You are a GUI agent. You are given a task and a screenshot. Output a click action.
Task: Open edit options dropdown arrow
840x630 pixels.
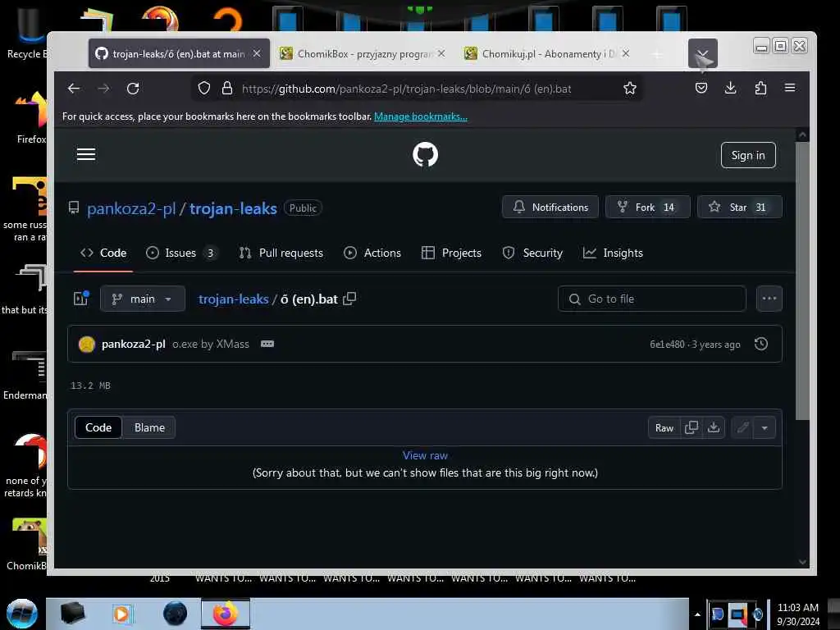coord(765,427)
